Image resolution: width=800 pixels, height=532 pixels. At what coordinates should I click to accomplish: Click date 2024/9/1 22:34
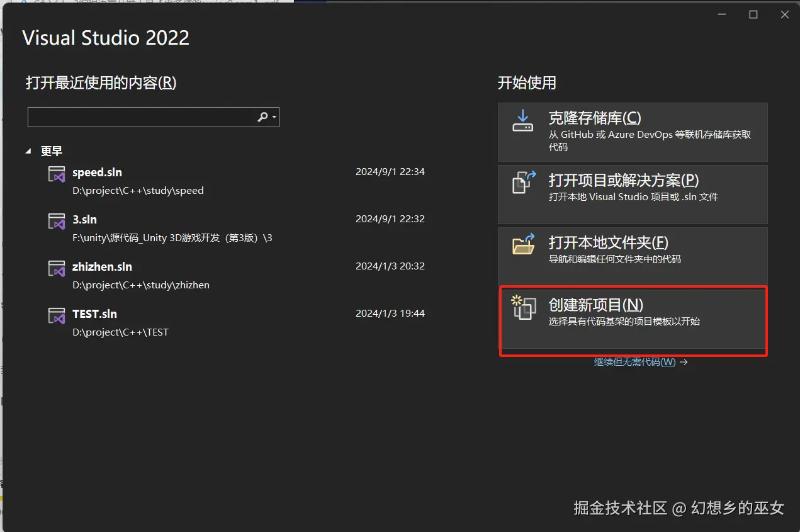pos(390,171)
